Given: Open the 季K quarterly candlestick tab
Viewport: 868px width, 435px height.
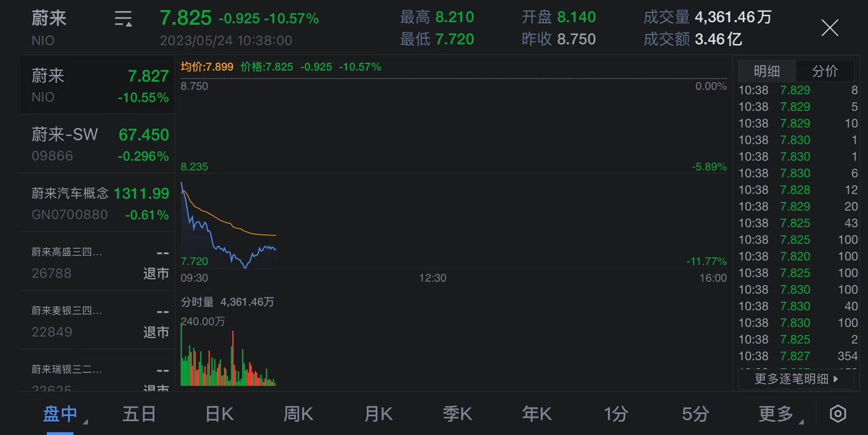Looking at the screenshot, I should click(457, 414).
